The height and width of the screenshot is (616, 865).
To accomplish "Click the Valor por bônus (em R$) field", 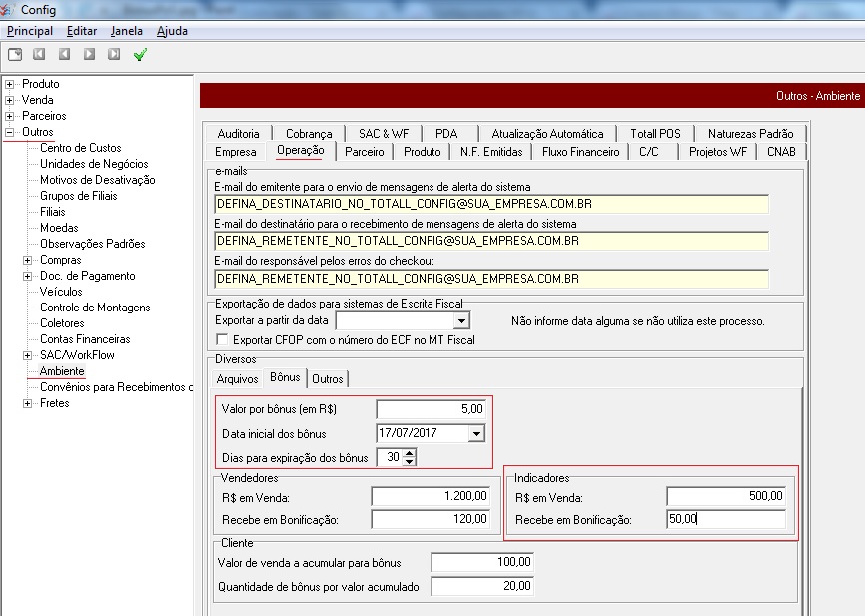I will (431, 409).
